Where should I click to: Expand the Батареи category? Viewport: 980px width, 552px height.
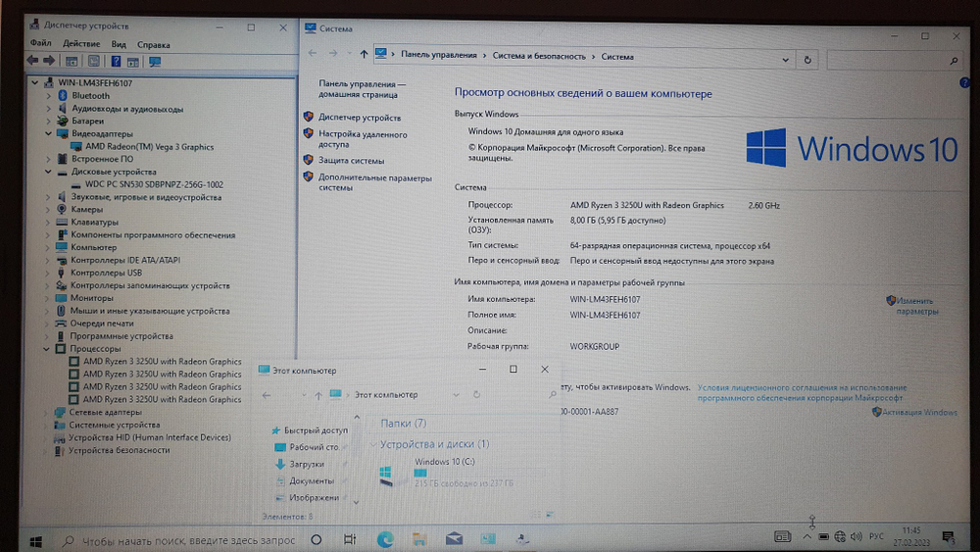click(48, 122)
